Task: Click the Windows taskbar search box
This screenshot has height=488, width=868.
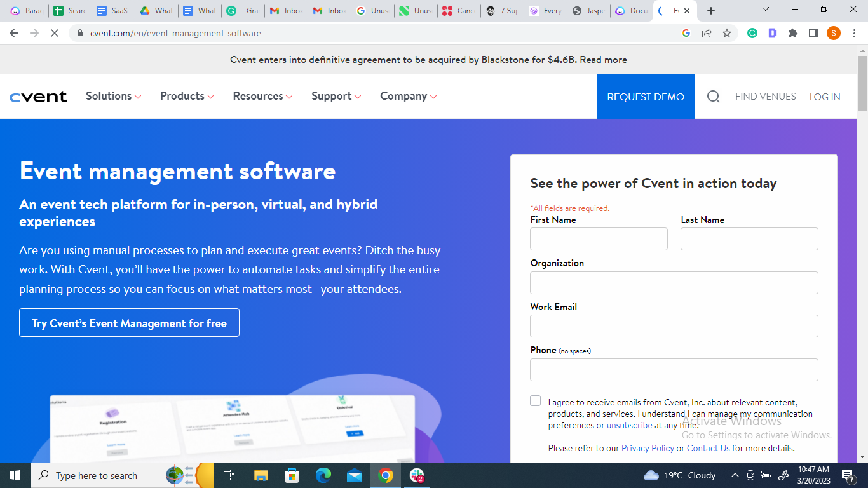Action: (x=122, y=475)
